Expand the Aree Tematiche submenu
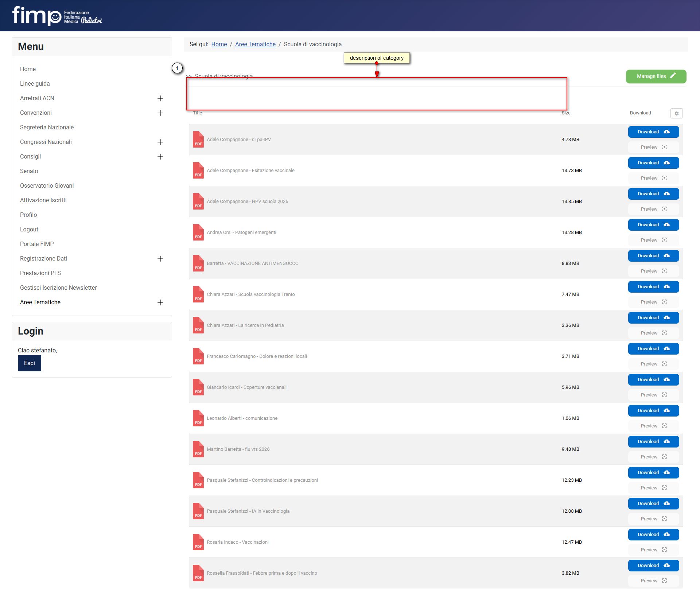Image resolution: width=700 pixels, height=594 pixels. pyautogui.click(x=160, y=302)
